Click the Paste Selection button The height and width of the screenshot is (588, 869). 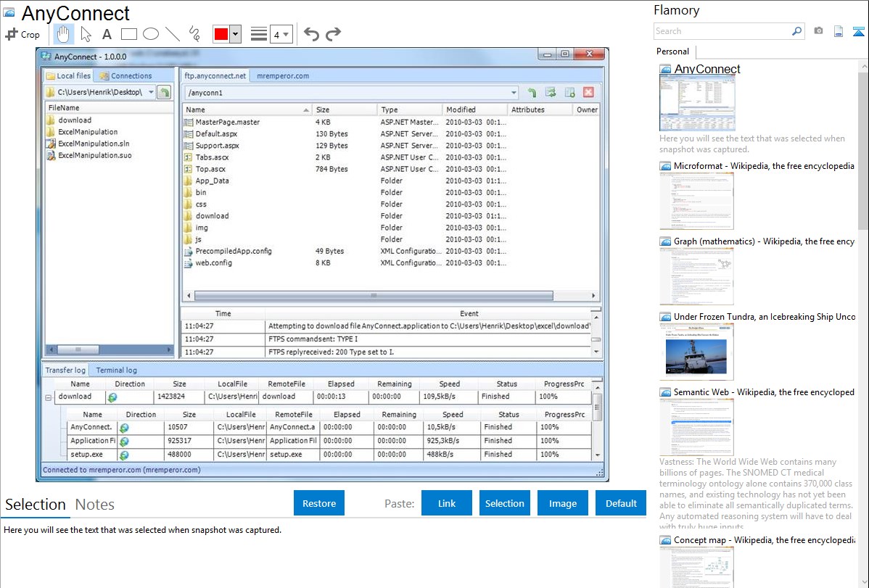pos(504,503)
